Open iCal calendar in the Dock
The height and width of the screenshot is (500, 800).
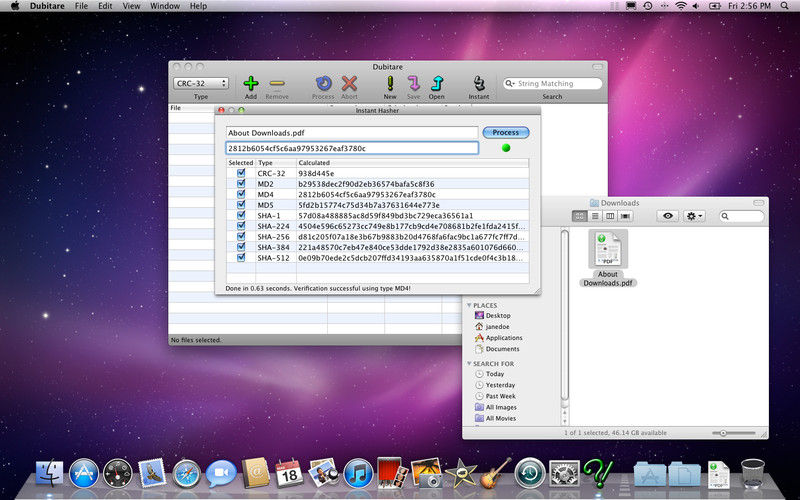(x=289, y=473)
